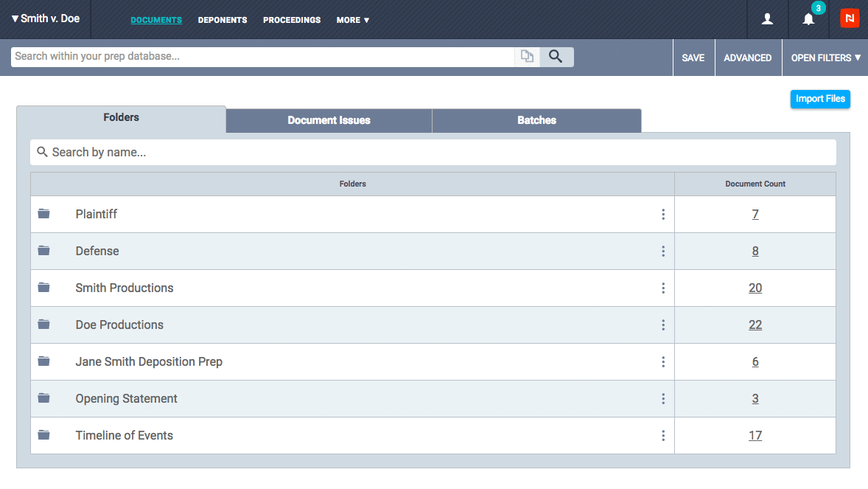Image resolution: width=868 pixels, height=489 pixels.
Task: Open the user profile icon
Action: [767, 19]
